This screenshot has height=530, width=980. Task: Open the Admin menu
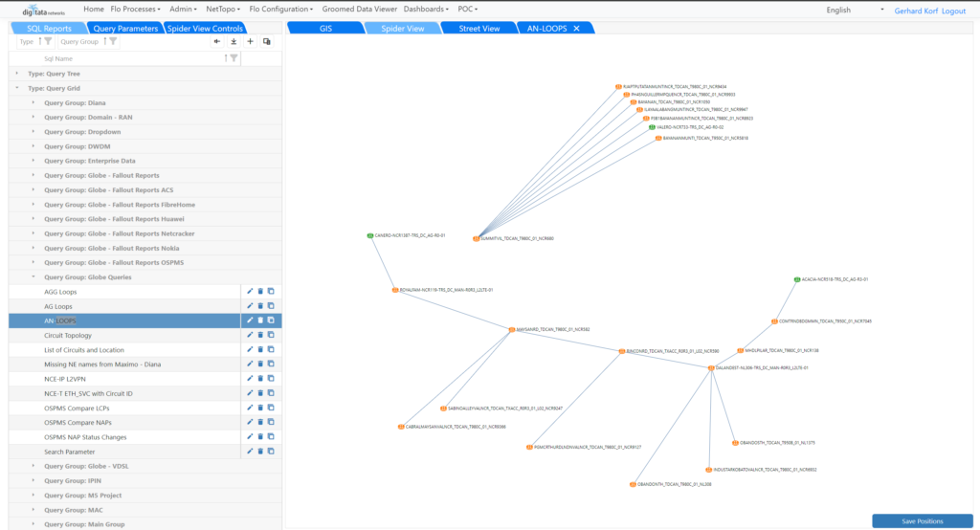coord(183,9)
